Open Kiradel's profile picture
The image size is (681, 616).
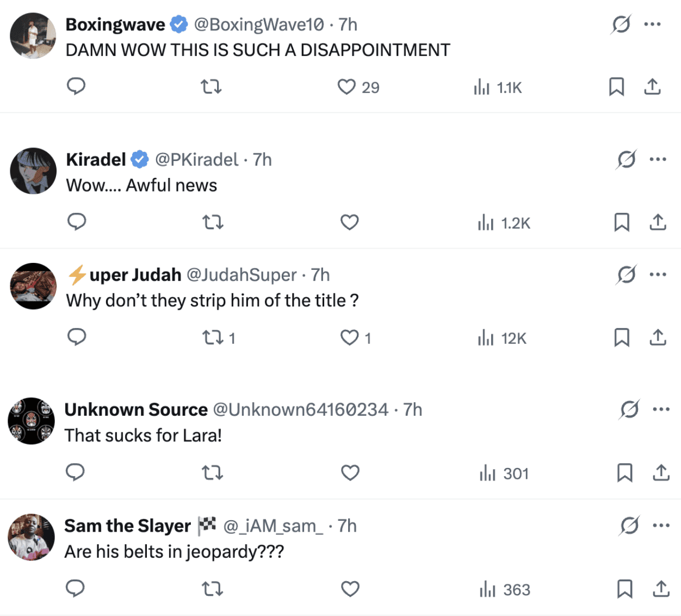coord(33,171)
